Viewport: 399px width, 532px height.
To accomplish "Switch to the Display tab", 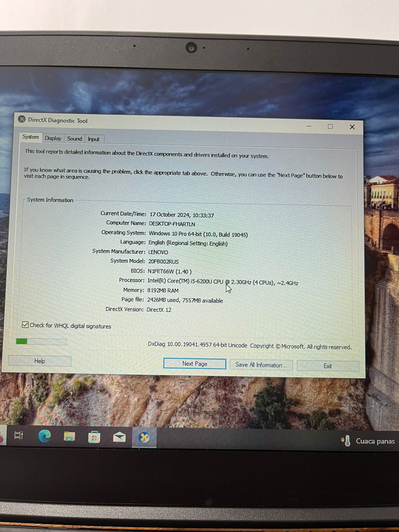I will pos(53,138).
